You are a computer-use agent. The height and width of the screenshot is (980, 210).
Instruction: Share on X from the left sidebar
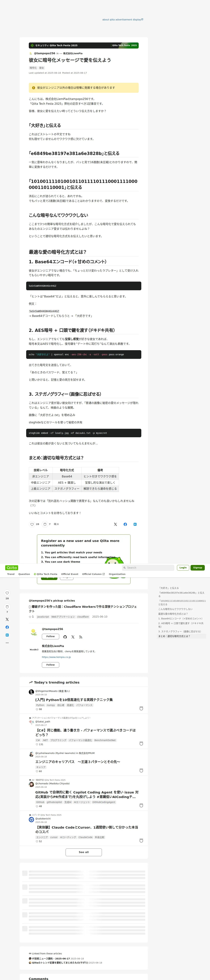(x=7, y=619)
